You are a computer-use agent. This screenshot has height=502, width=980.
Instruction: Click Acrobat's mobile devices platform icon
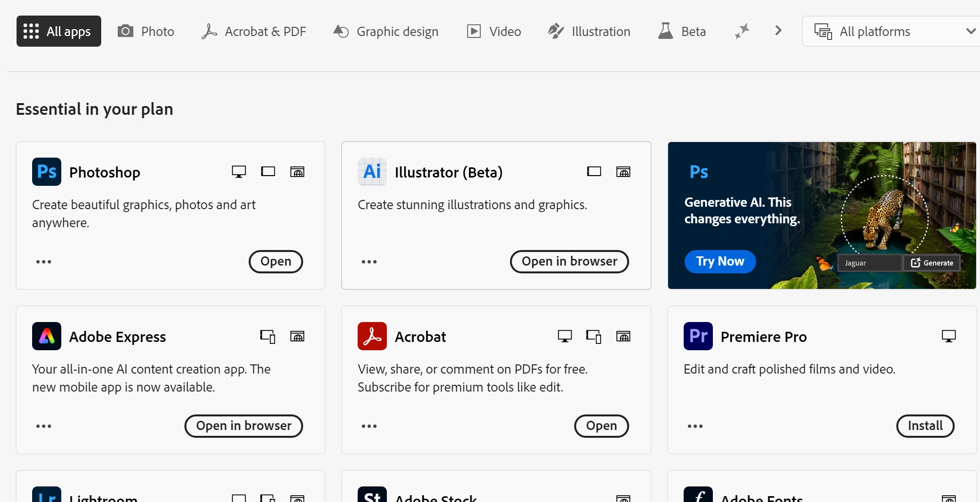(594, 336)
